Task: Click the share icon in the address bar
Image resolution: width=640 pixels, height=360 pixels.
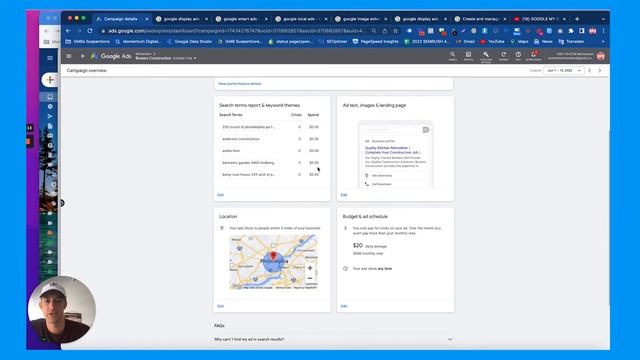Action: pyautogui.click(x=384, y=31)
